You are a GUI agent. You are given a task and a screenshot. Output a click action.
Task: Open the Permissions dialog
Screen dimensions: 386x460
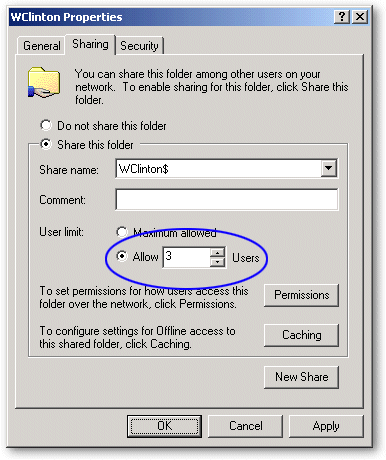click(301, 295)
